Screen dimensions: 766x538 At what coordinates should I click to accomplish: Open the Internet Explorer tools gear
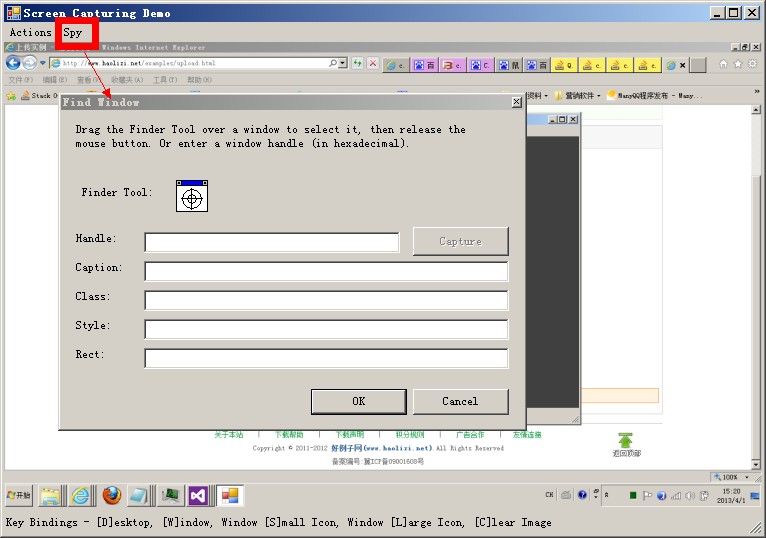click(x=752, y=64)
